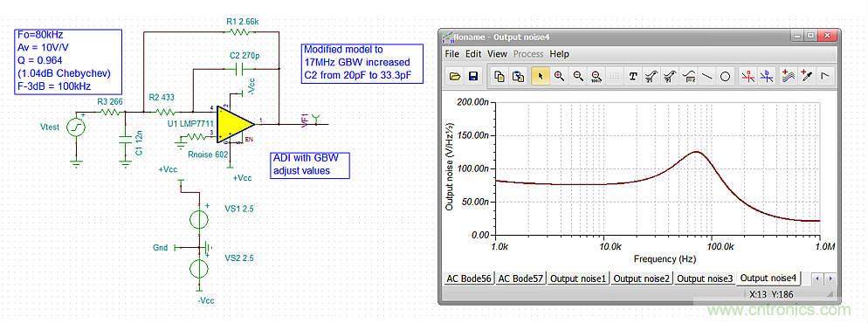
Task: Enable cursor a marker tool
Action: point(747,77)
